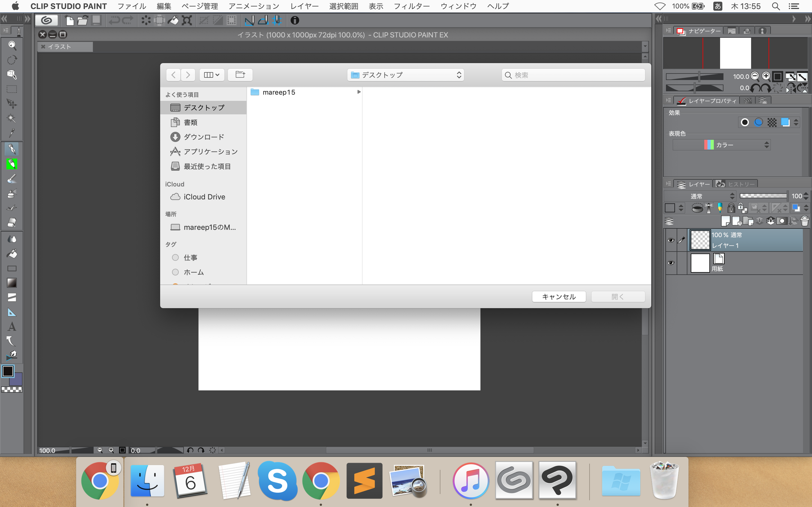Click the 検索 search field
This screenshot has width=812, height=507.
tap(574, 75)
